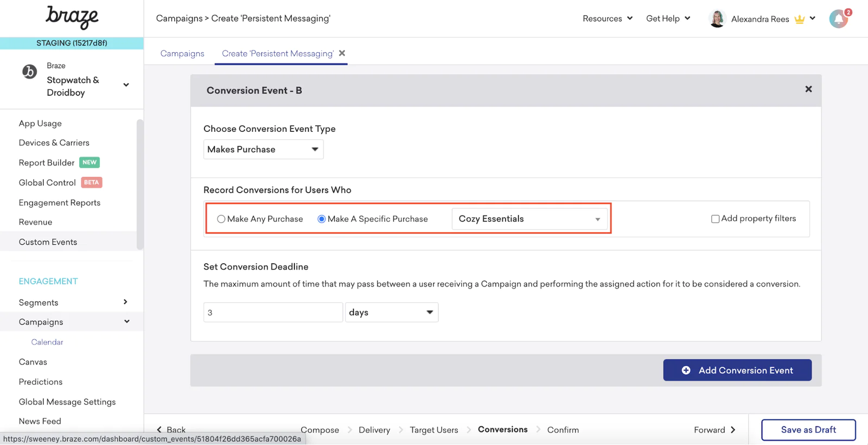Open the notification bell
Screen dimensions: 868x445
839,19
